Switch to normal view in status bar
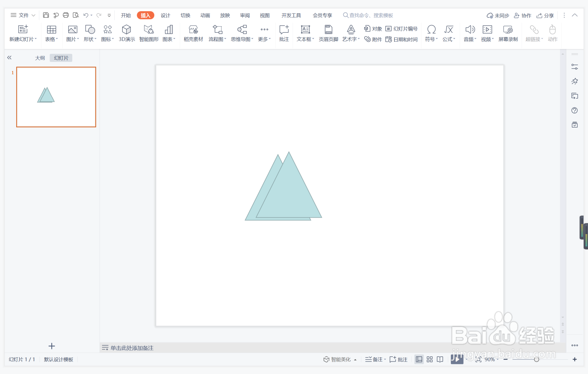Viewport: 588px width, 374px height. click(x=419, y=359)
